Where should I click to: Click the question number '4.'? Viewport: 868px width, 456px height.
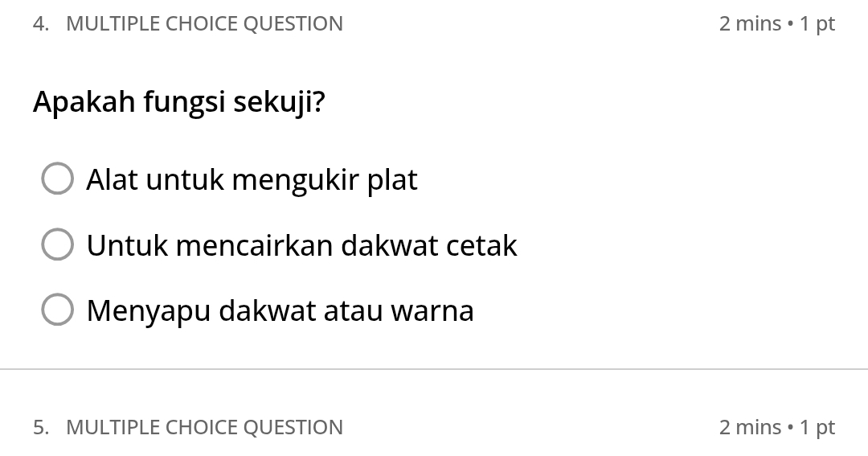(x=41, y=24)
